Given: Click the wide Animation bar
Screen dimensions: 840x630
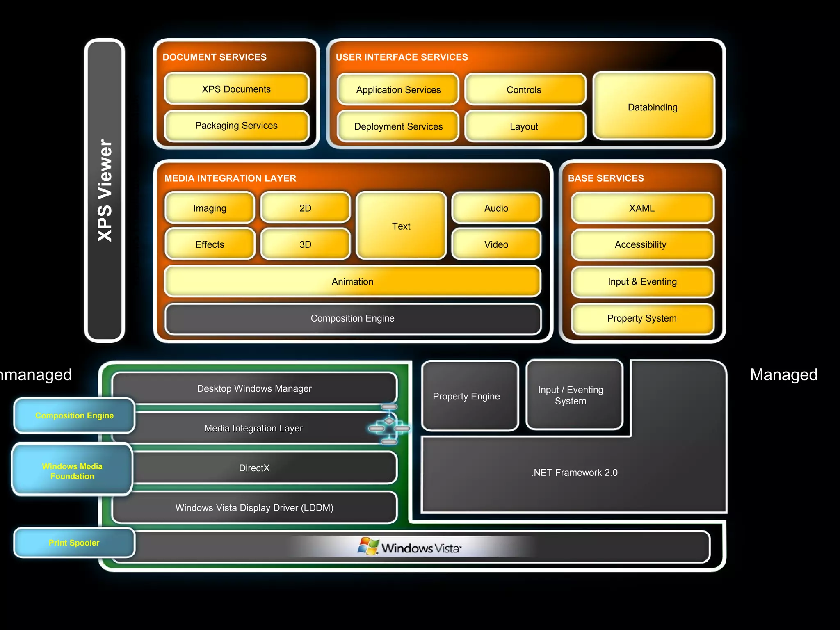Looking at the screenshot, I should 352,282.
